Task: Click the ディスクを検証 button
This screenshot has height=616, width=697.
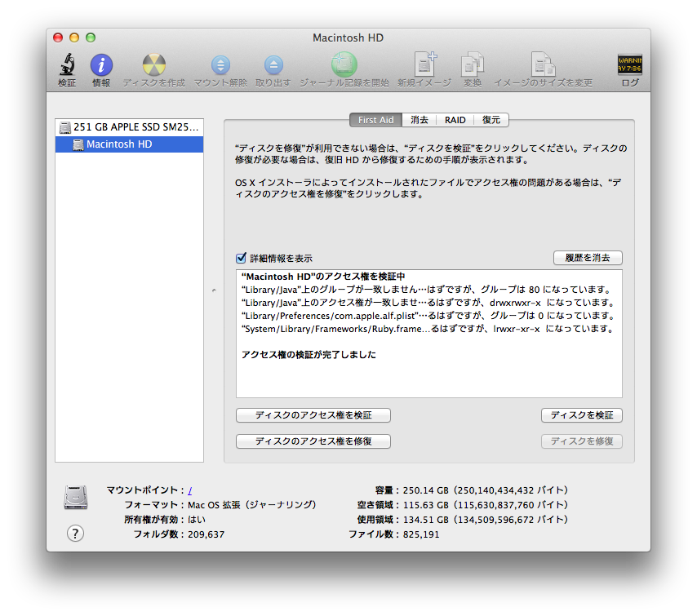Action: [581, 415]
